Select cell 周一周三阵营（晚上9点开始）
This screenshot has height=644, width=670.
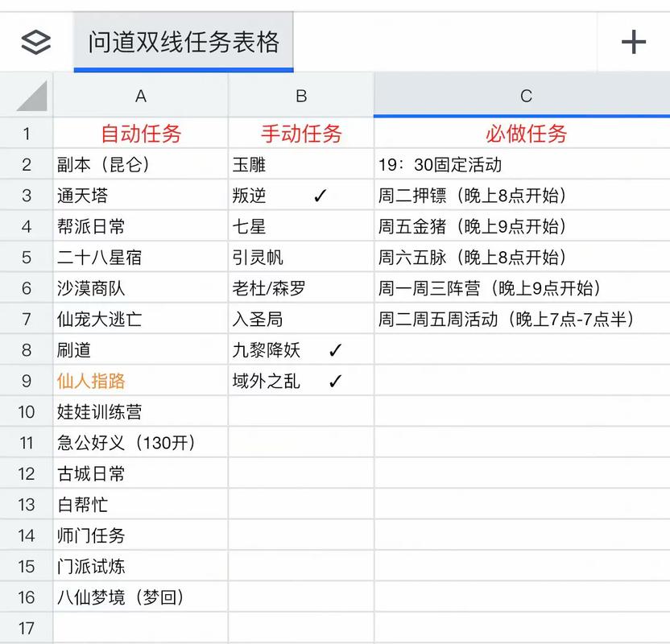pos(522,288)
